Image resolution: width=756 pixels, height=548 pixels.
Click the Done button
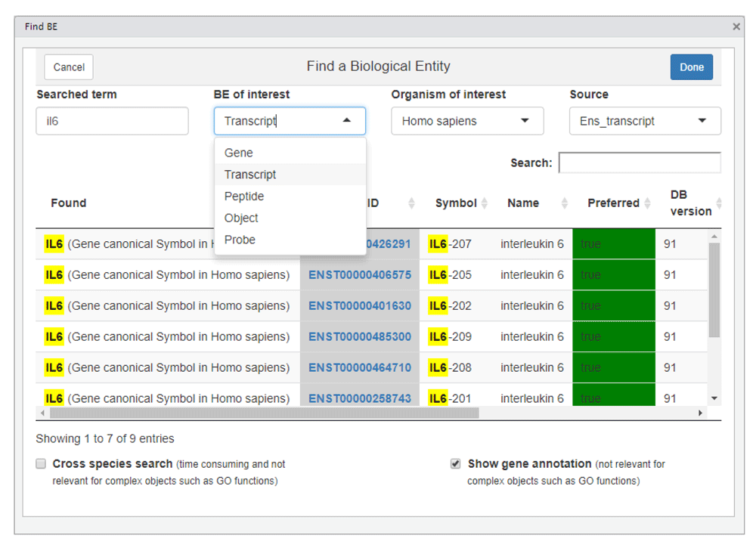(691, 67)
